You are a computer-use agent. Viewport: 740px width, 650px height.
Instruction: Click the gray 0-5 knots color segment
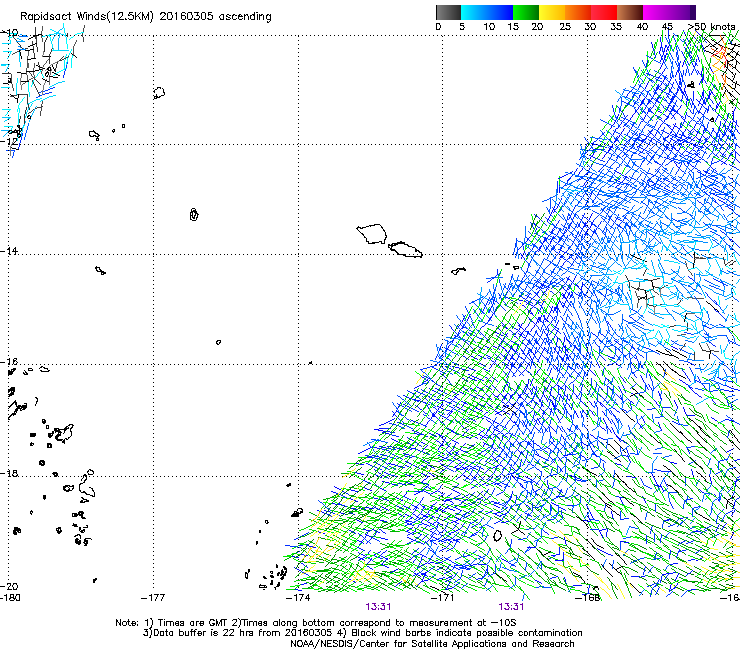448,12
